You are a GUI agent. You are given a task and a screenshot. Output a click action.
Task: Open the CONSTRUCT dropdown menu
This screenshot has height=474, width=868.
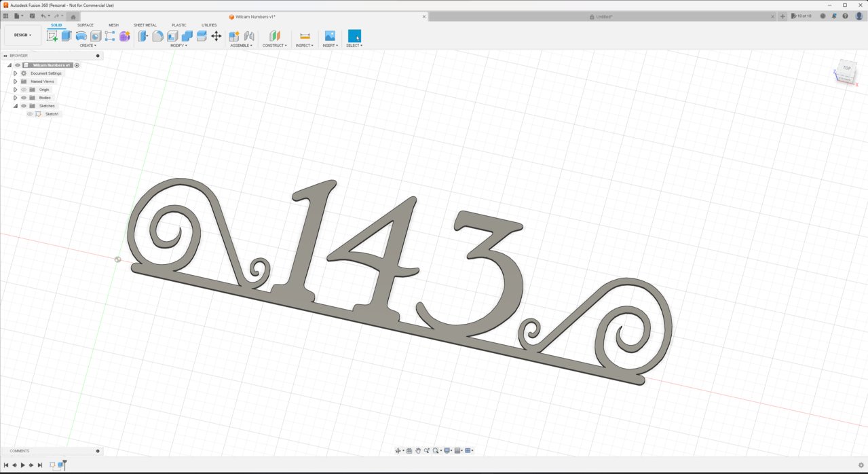(x=275, y=45)
